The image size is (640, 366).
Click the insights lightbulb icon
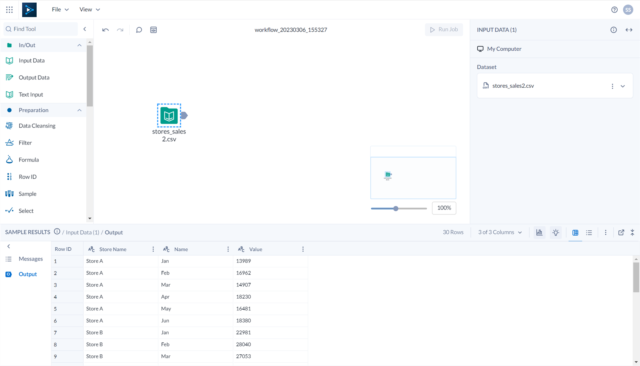(x=556, y=233)
